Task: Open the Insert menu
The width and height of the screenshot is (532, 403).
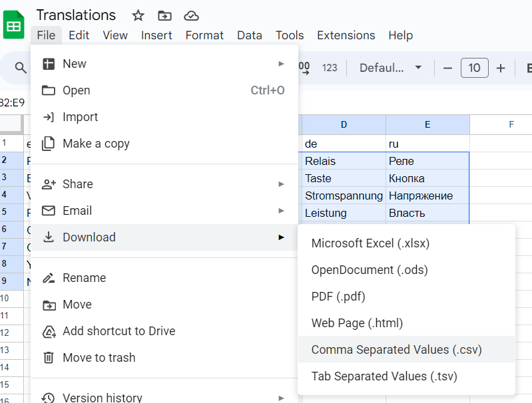Action: [156, 35]
